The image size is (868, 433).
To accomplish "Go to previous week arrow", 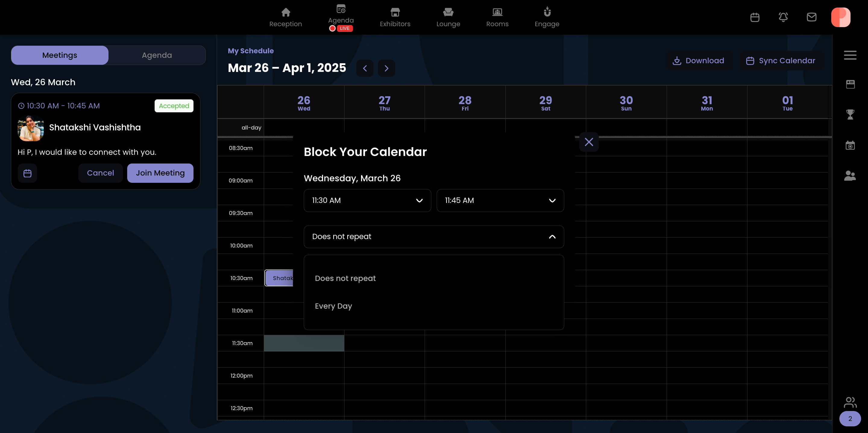I will (x=365, y=68).
